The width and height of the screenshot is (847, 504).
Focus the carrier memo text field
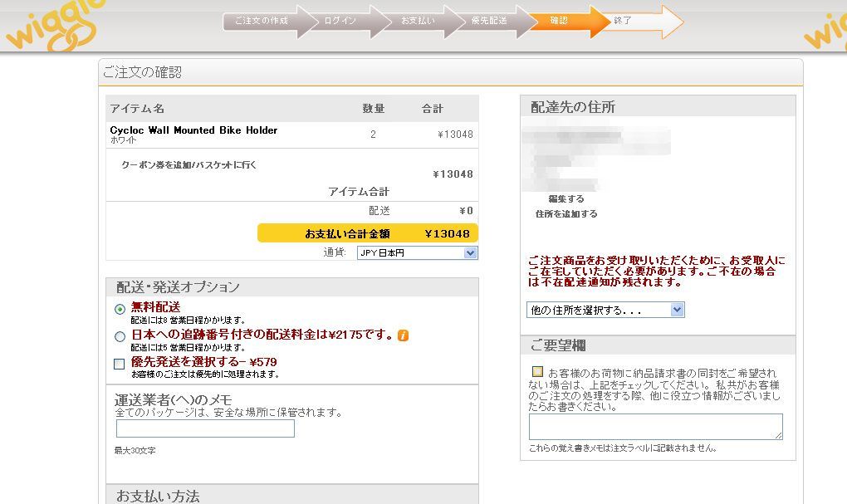coord(205,428)
